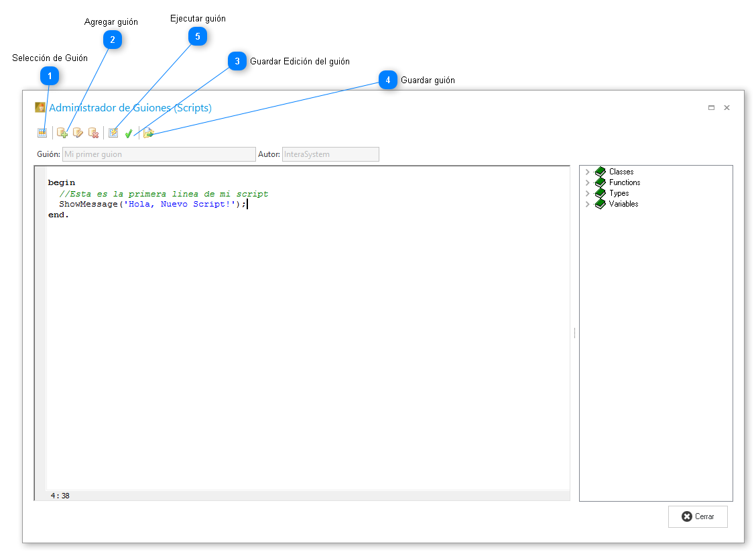The width and height of the screenshot is (756, 554).
Task: Run the script with the execute icon
Action: pyautogui.click(x=113, y=133)
